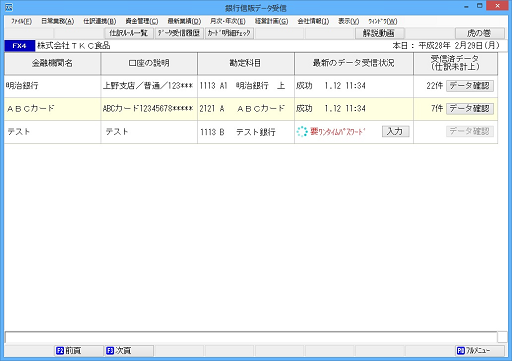Click the 成功 1.12 11:34 status for 明治銀行
The height and width of the screenshot is (361, 512).
point(331,86)
